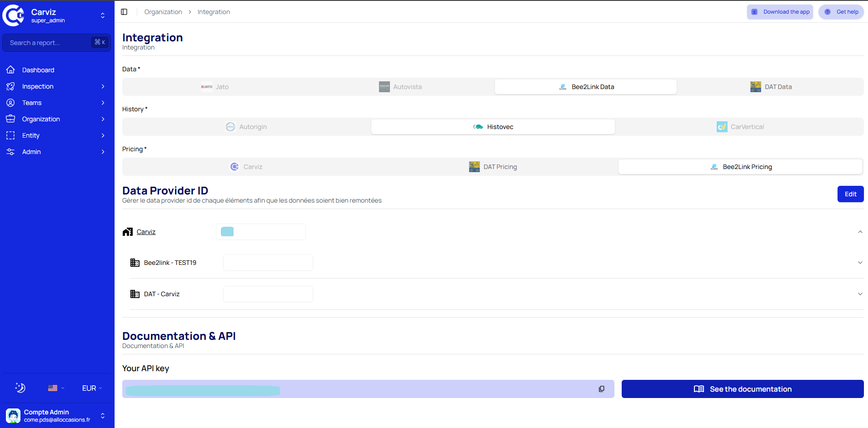868x428 pixels.
Task: Expand Organization menu chevron
Action: coord(103,119)
